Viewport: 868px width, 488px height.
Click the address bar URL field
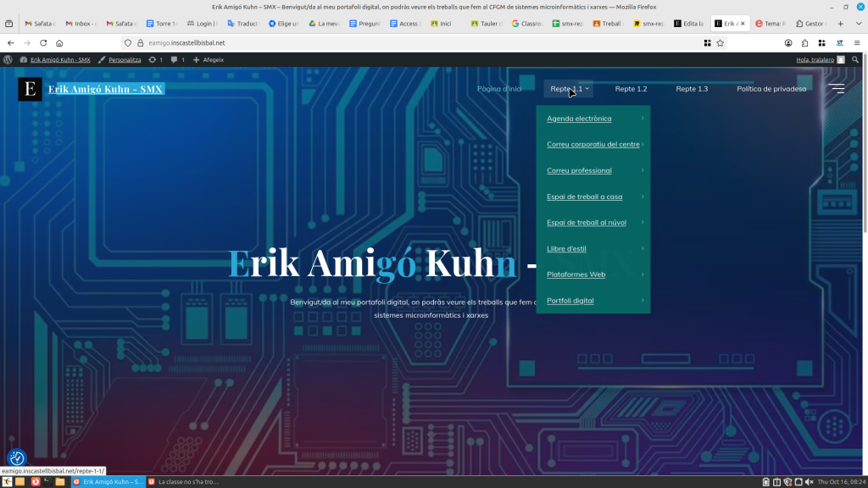pos(407,42)
